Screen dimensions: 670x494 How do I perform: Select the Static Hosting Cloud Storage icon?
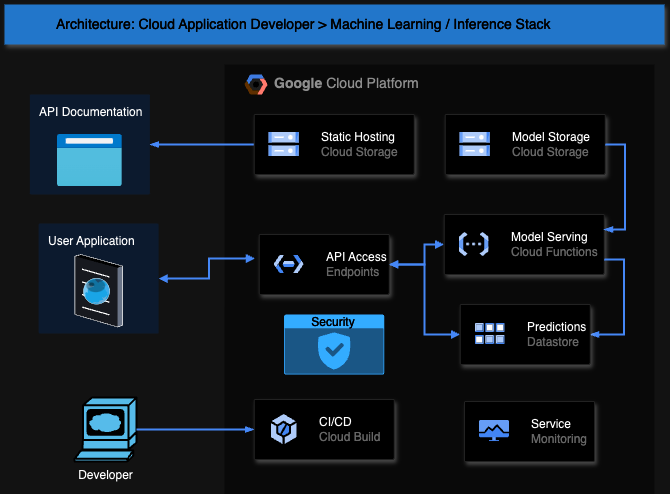point(283,144)
